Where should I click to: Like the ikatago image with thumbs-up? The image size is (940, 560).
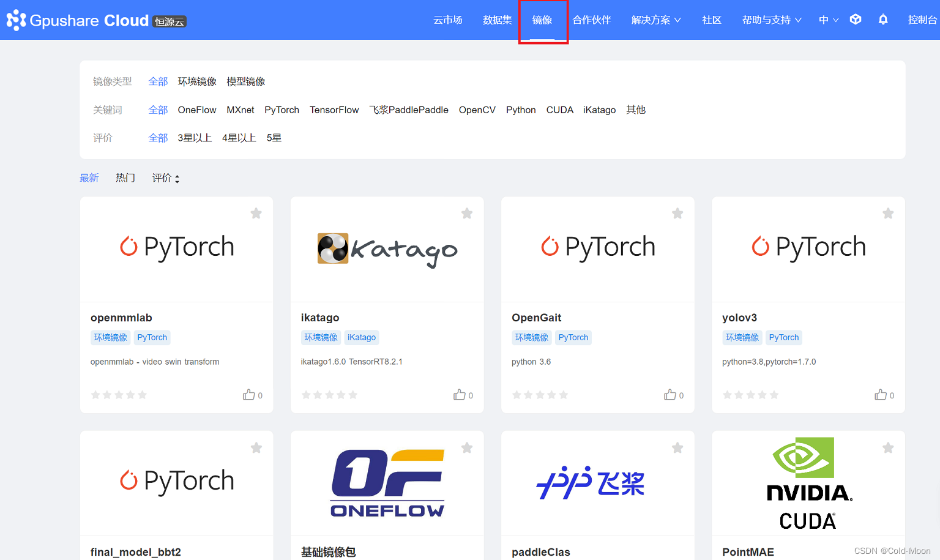point(460,395)
